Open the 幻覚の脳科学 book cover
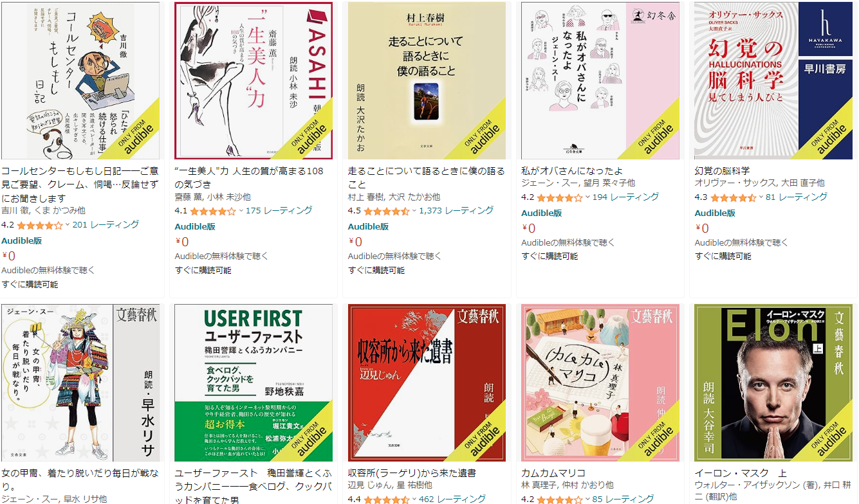 pyautogui.click(x=773, y=80)
